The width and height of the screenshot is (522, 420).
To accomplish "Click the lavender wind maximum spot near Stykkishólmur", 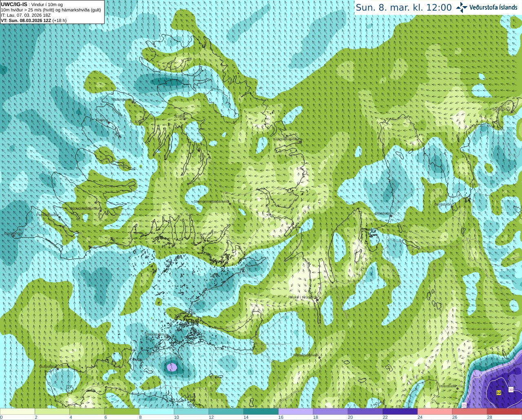I will click(x=172, y=367).
